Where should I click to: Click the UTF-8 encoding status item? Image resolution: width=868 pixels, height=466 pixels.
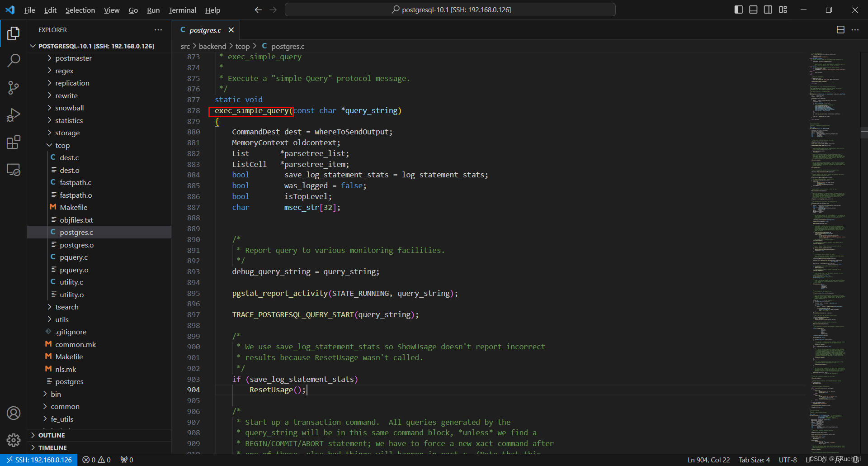pos(788,460)
